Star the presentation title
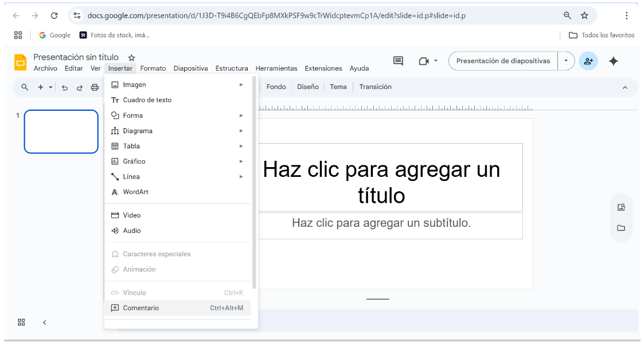The height and width of the screenshot is (344, 644). (x=131, y=57)
